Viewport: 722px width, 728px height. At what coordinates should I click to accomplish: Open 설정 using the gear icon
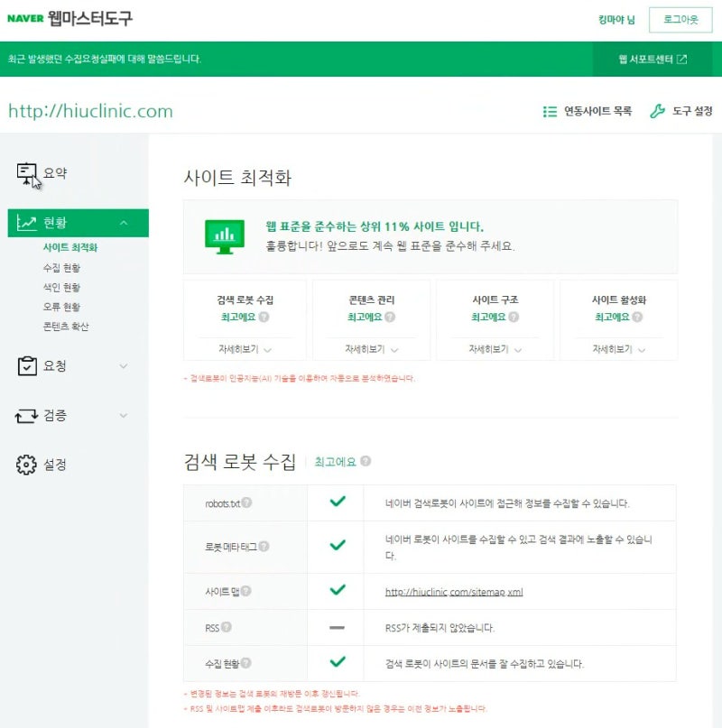coord(24,464)
